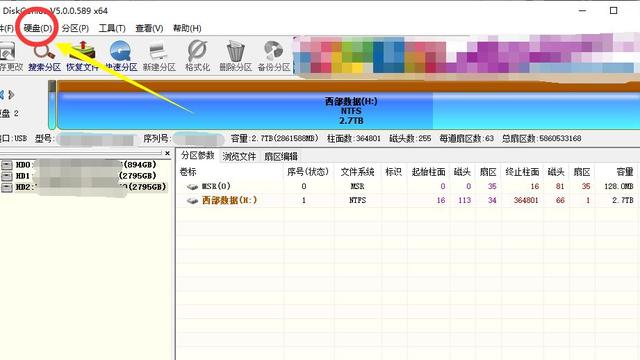Screen dimensions: 640x360
Task: Click the 标识 column header
Action: 393,172
